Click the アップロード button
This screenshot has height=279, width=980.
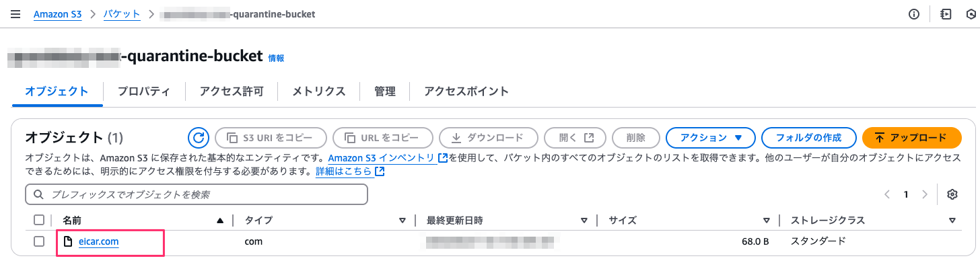click(911, 138)
